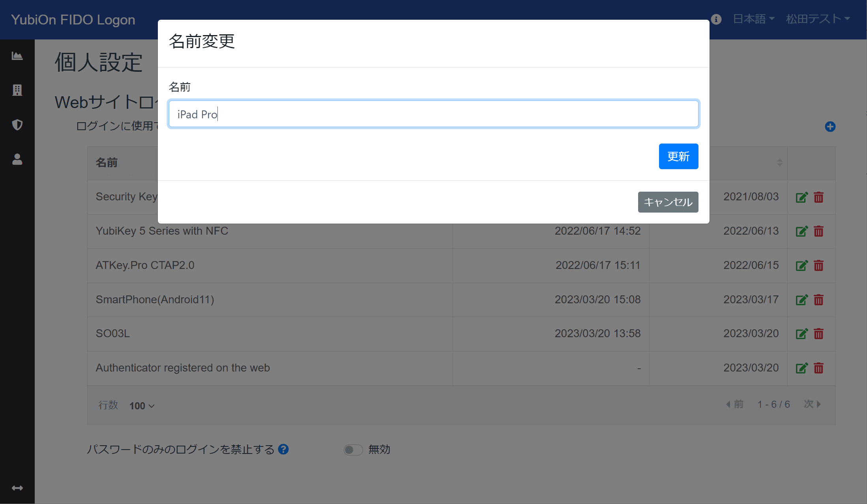Edit the ATKey.Pro CTAP2.0 row
The height and width of the screenshot is (504, 867).
pos(801,265)
